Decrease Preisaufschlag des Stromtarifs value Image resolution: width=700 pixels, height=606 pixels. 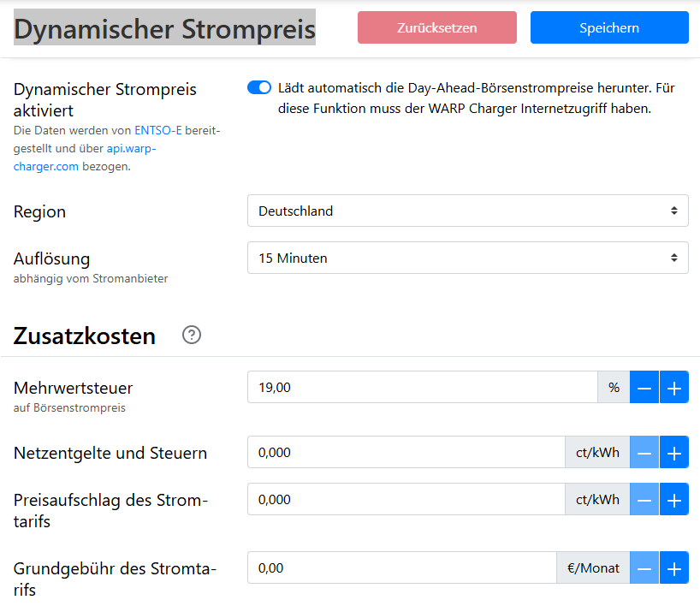tap(644, 500)
